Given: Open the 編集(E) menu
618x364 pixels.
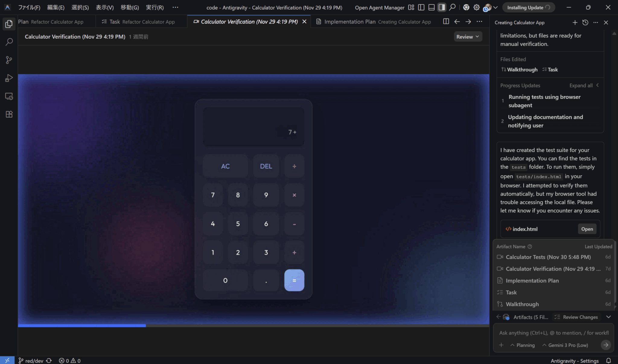Looking at the screenshot, I should coord(56,8).
